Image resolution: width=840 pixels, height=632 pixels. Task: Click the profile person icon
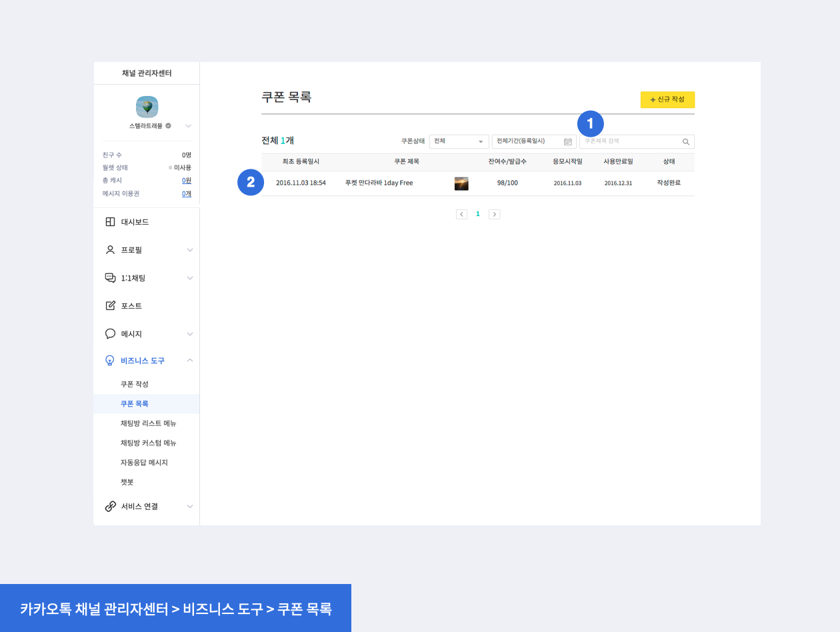coord(111,250)
